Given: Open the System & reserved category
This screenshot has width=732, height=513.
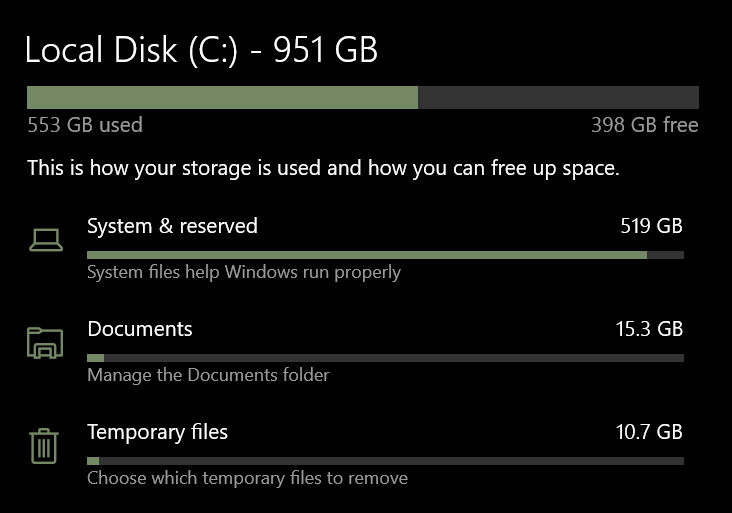Looking at the screenshot, I should [172, 226].
